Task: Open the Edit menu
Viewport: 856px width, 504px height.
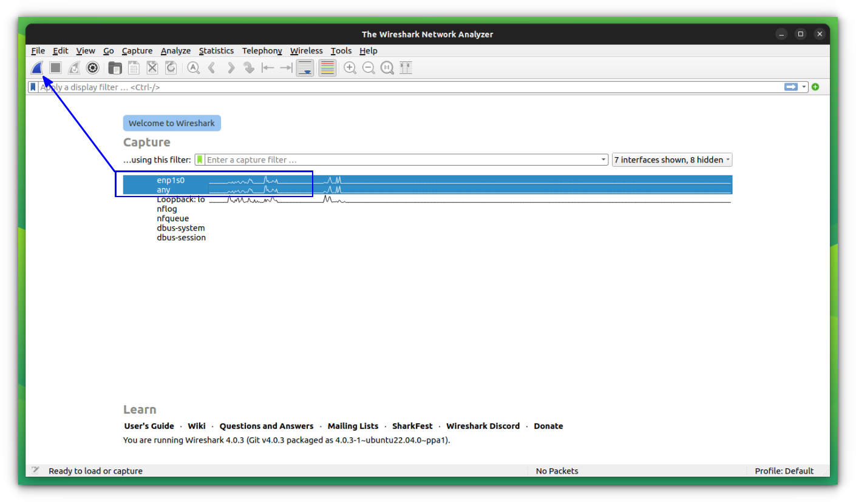Action: (60, 51)
